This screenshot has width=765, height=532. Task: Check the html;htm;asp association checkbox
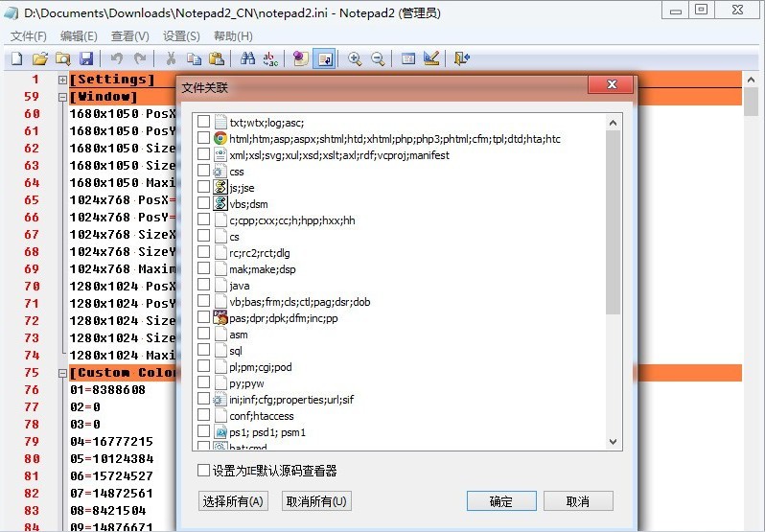[203, 138]
